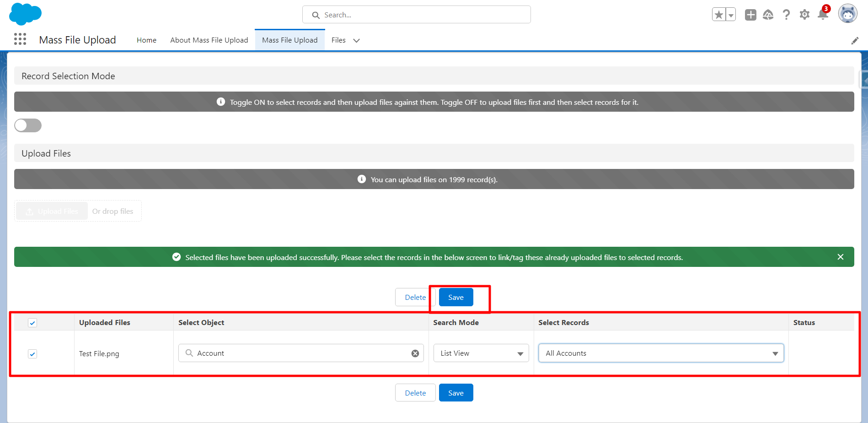The width and height of the screenshot is (868, 423).
Task: Expand the Files tab chevron menu
Action: pyautogui.click(x=357, y=40)
